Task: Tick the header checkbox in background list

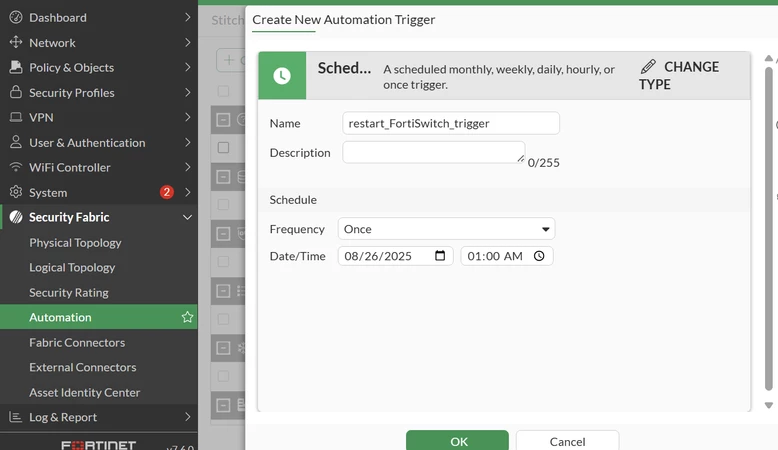Action: (223, 91)
